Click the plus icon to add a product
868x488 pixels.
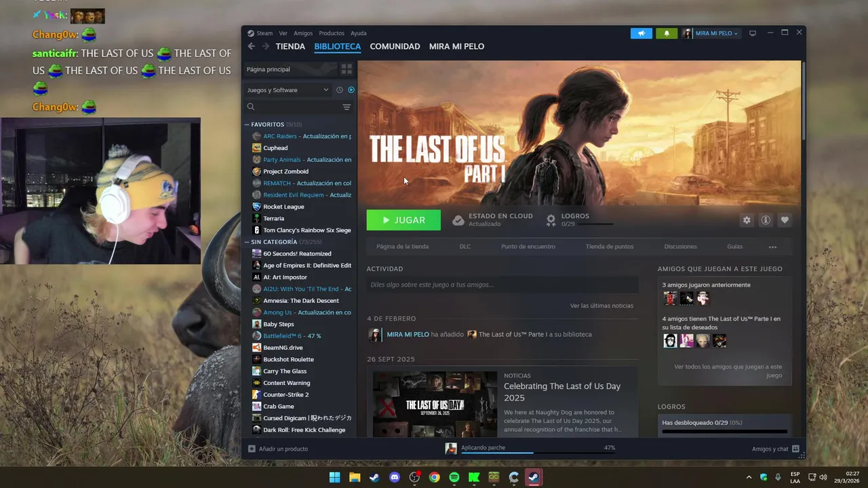coord(252,449)
